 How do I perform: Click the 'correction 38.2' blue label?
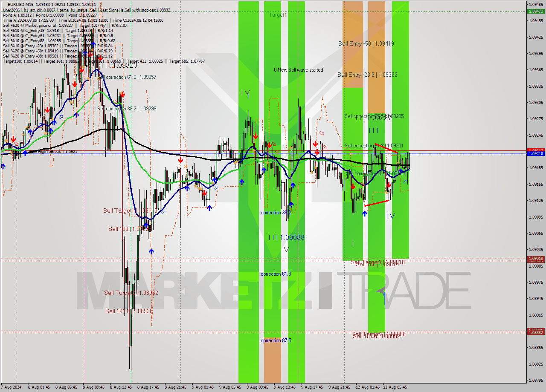[x=276, y=213]
